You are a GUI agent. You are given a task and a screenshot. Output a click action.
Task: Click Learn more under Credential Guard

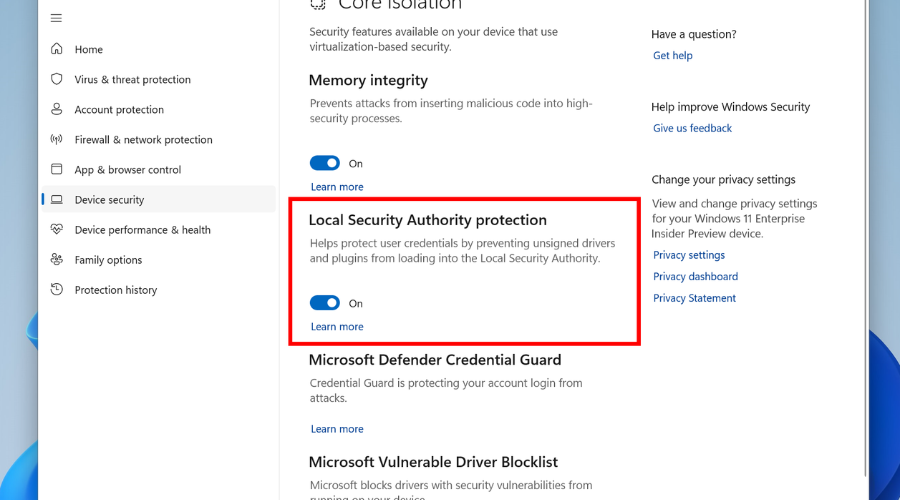(337, 429)
